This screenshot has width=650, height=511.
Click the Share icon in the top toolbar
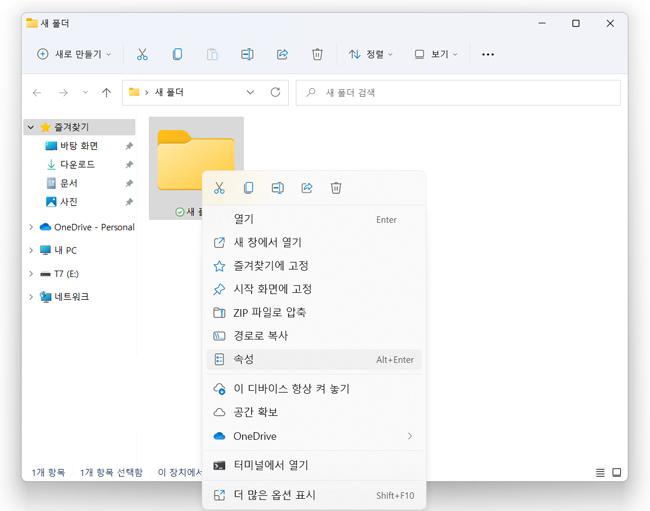(x=282, y=54)
